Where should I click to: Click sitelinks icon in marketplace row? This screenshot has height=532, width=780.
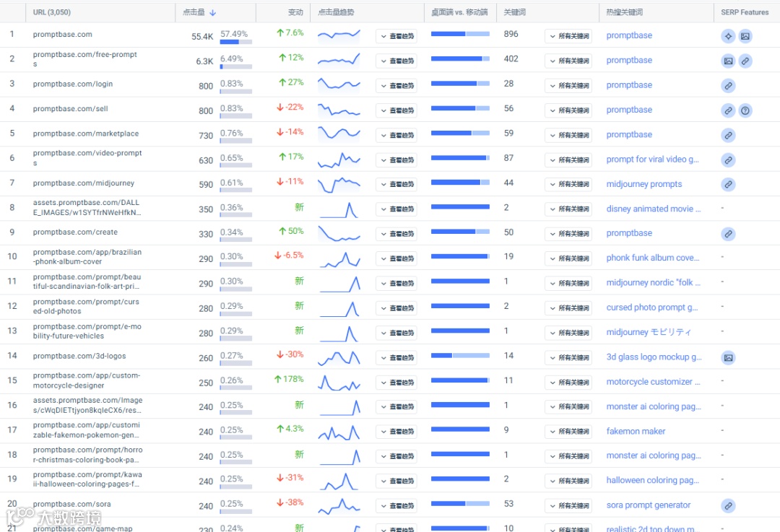click(x=728, y=135)
